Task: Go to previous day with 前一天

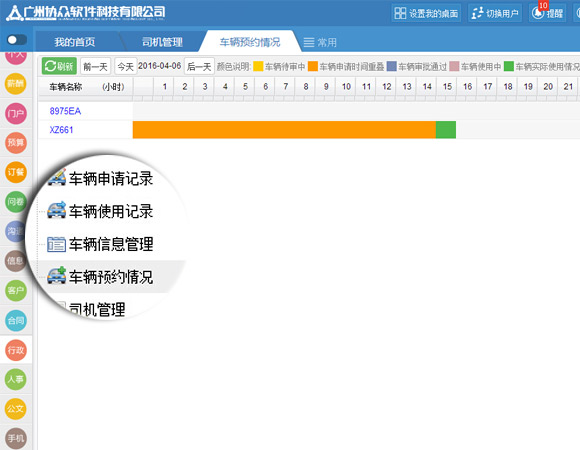Action: click(95, 66)
